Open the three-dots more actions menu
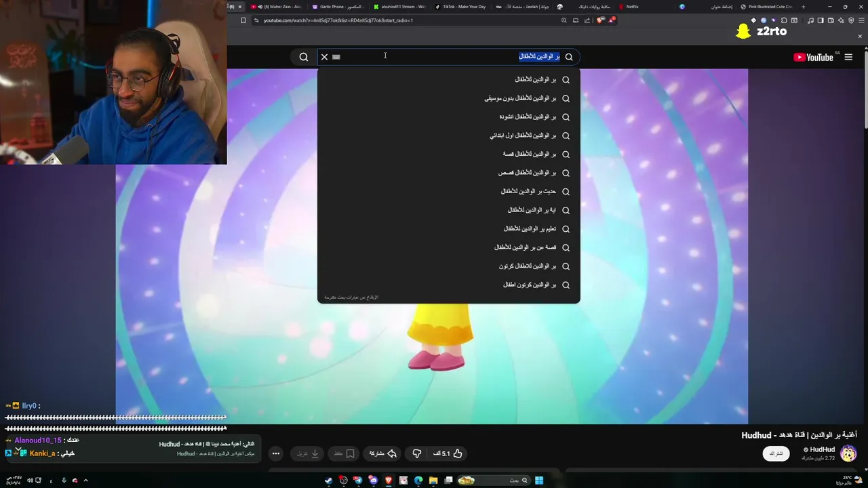This screenshot has height=488, width=868. click(275, 453)
